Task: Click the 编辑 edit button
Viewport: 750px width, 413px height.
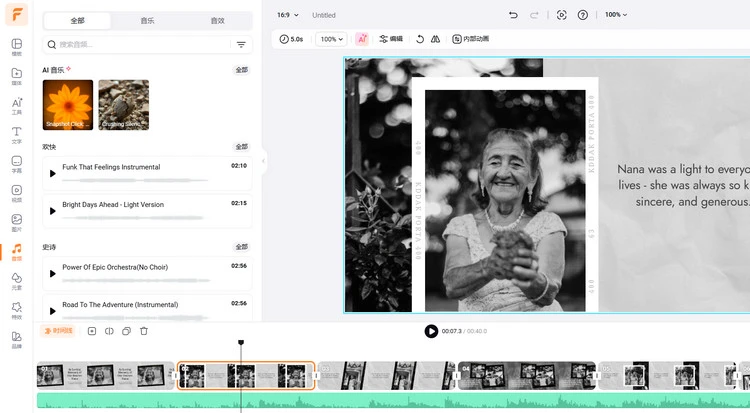Action: tap(391, 39)
